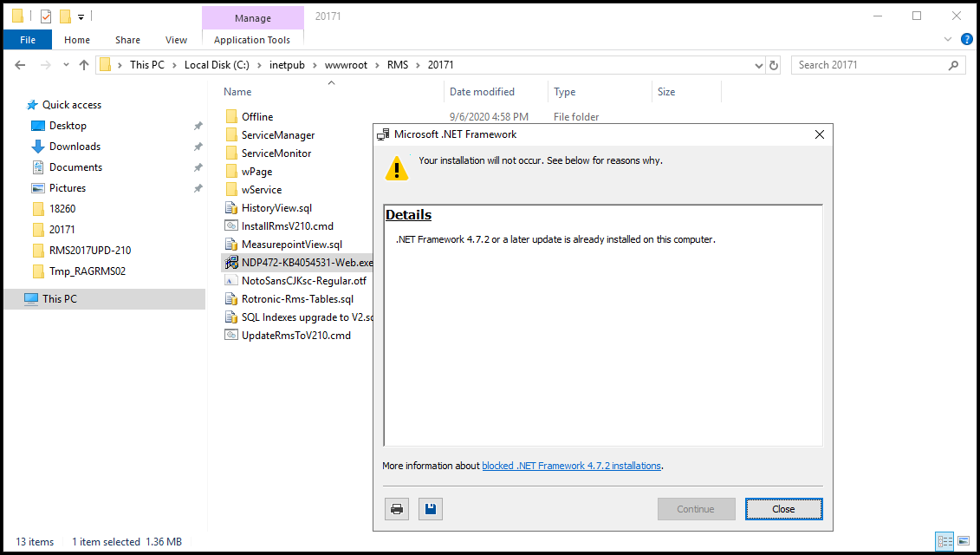This screenshot has width=980, height=555.
Task: Open the File menu in Explorer
Action: coord(28,39)
